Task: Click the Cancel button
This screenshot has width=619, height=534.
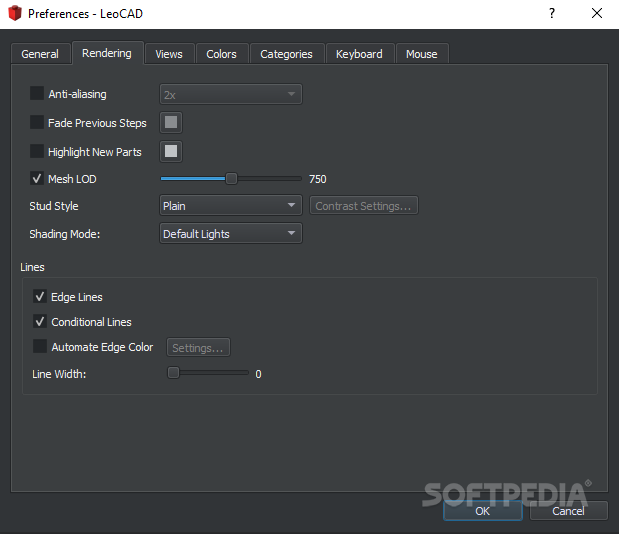Action: tap(568, 511)
